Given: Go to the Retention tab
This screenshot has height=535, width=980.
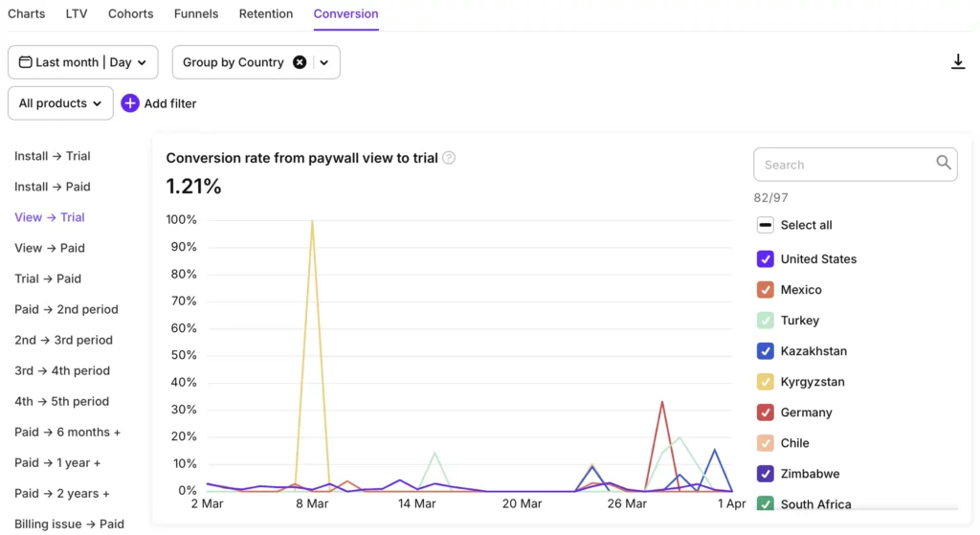Looking at the screenshot, I should (x=266, y=13).
